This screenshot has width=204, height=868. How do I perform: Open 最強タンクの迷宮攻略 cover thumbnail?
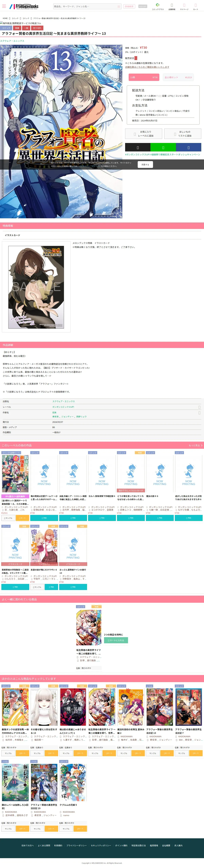[x=15, y=707]
